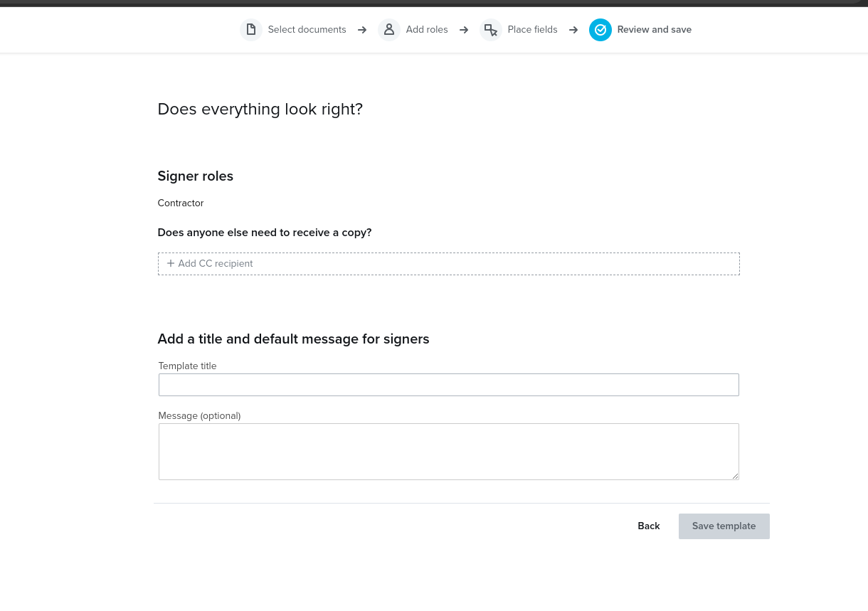Go Back to the previous step
Viewport: 868px width, 611px height.
coord(649,526)
